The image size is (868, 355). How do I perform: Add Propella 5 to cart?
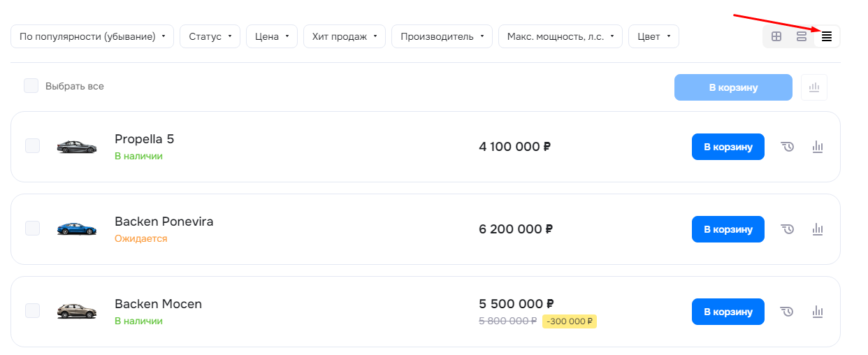click(728, 147)
